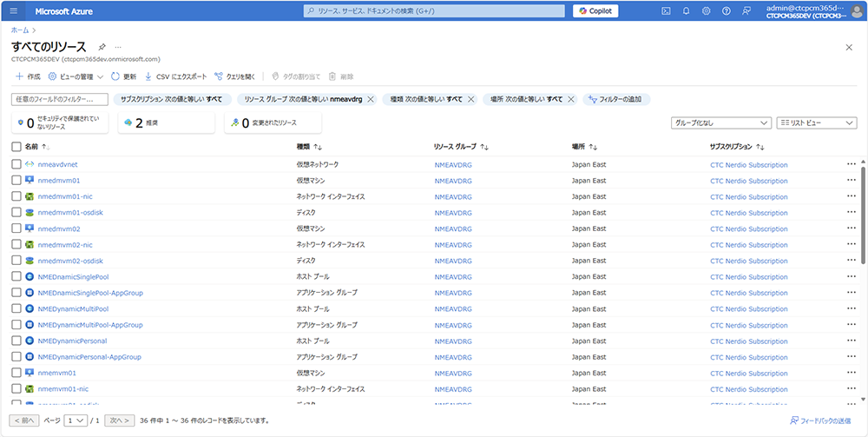Click the filter-by-any-field input box
This screenshot has height=437, width=868.
(x=59, y=99)
